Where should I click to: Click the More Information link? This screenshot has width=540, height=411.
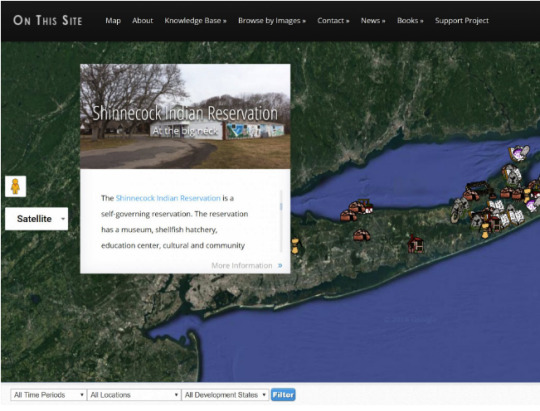click(242, 266)
